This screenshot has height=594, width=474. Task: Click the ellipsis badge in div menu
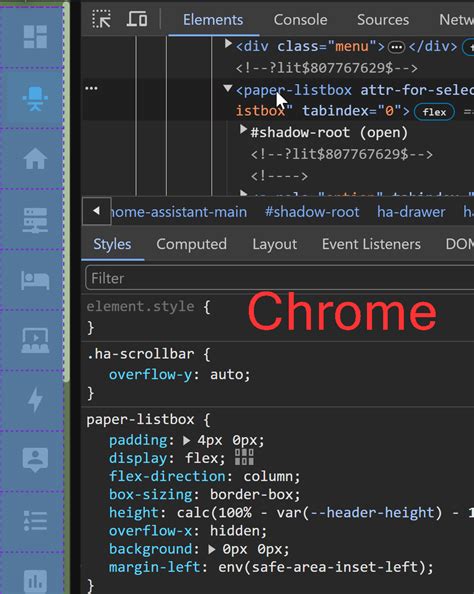(396, 47)
